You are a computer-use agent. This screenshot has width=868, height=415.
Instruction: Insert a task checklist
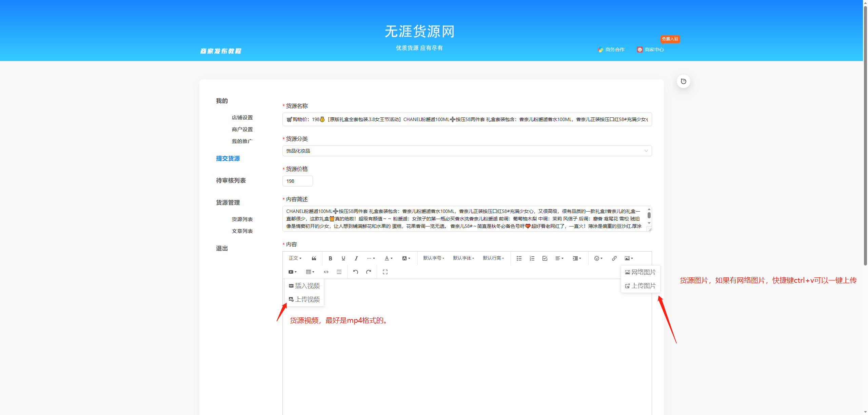pos(545,258)
